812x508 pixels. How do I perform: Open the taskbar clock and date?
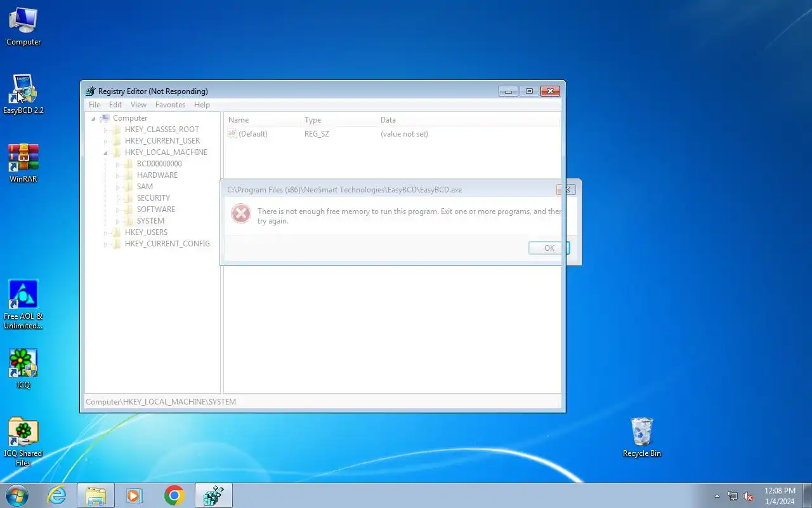click(x=780, y=496)
